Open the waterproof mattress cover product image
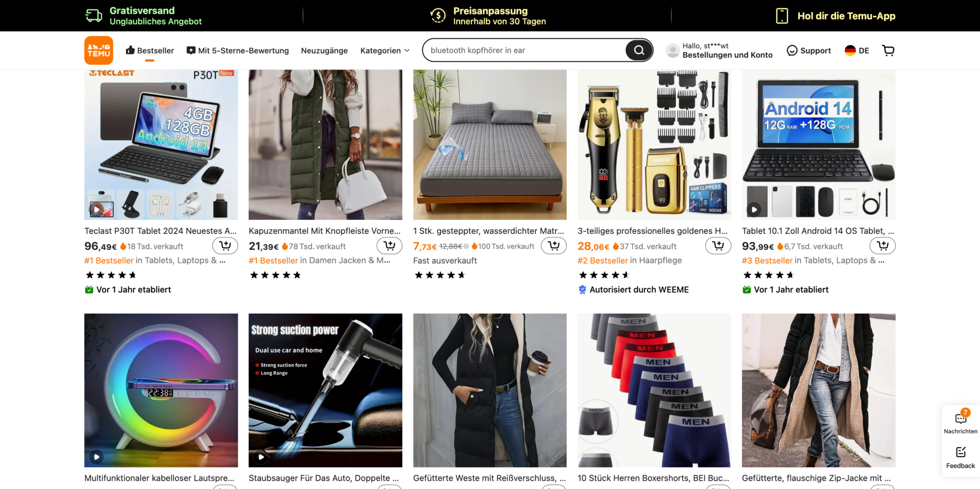This screenshot has width=980, height=489. [x=490, y=145]
